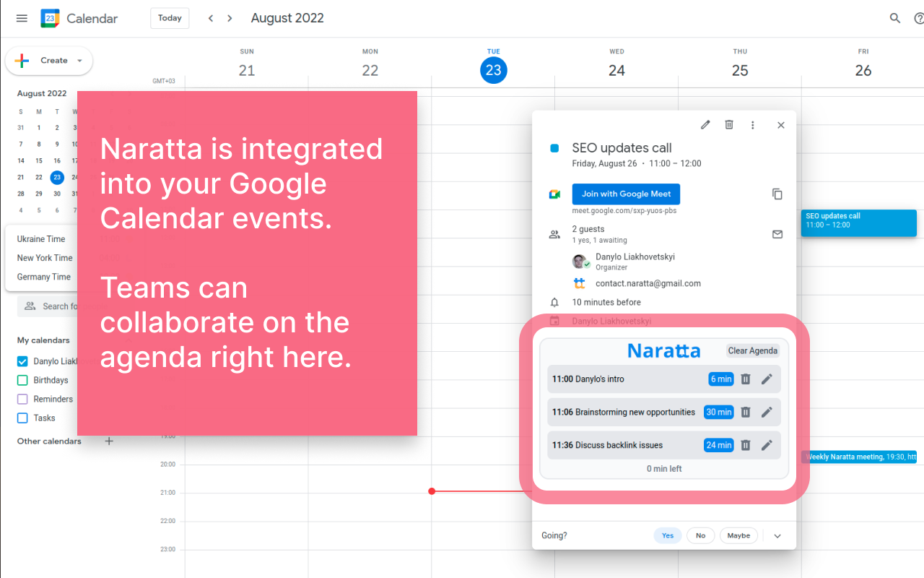Select day 14 in mini calendar
This screenshot has height=578, width=924.
pos(21,160)
